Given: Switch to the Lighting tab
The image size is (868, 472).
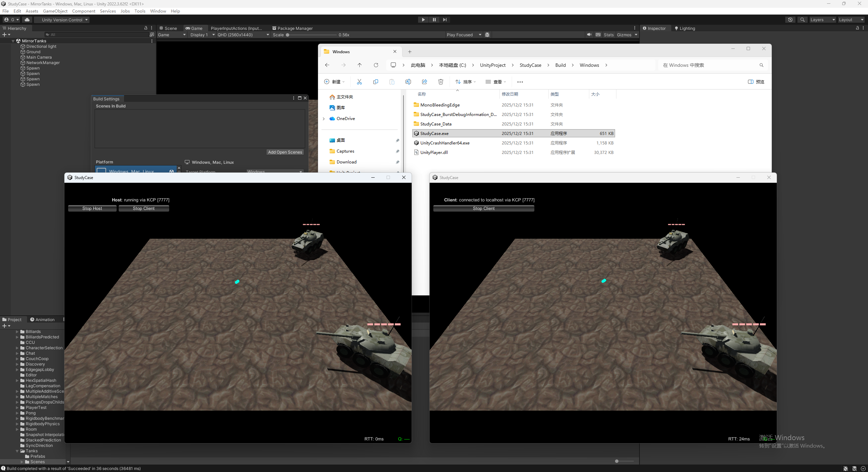Looking at the screenshot, I should click(x=685, y=28).
